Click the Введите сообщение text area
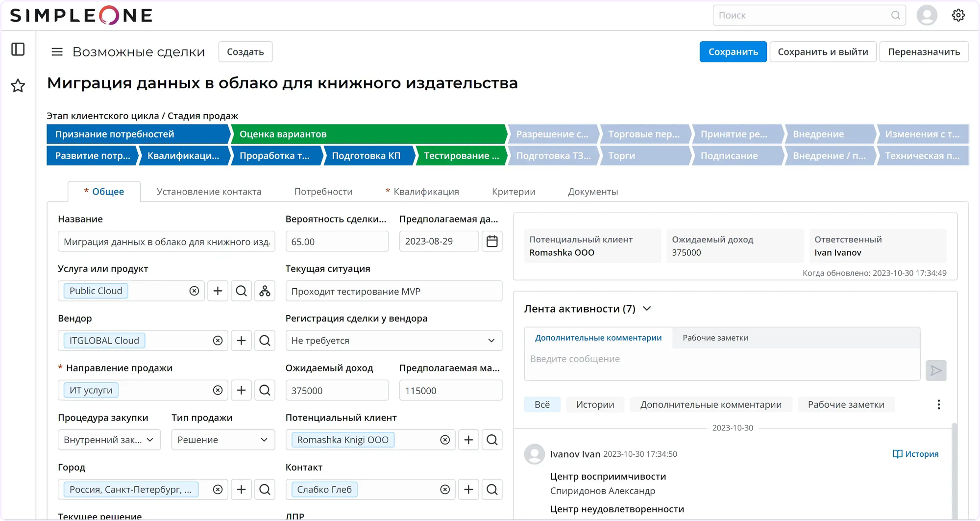The image size is (980, 521). pos(722,364)
